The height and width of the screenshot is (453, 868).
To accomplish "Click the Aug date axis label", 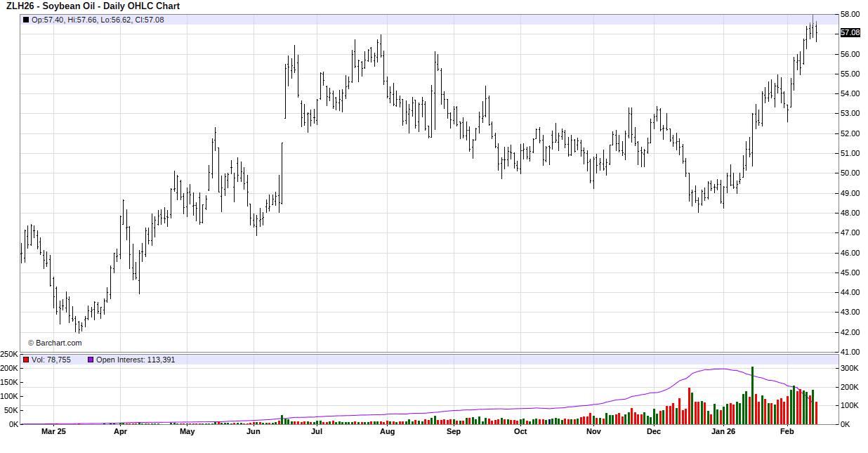I will [x=387, y=432].
